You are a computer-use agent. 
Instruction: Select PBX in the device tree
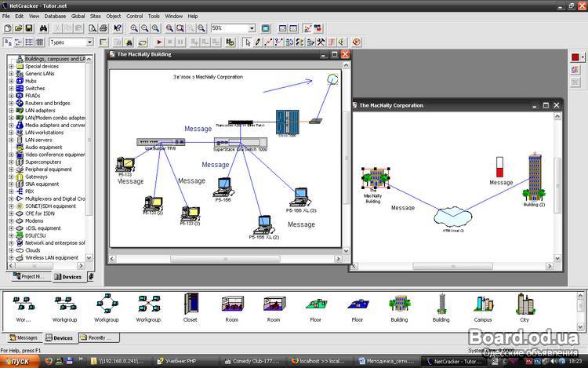click(x=30, y=191)
